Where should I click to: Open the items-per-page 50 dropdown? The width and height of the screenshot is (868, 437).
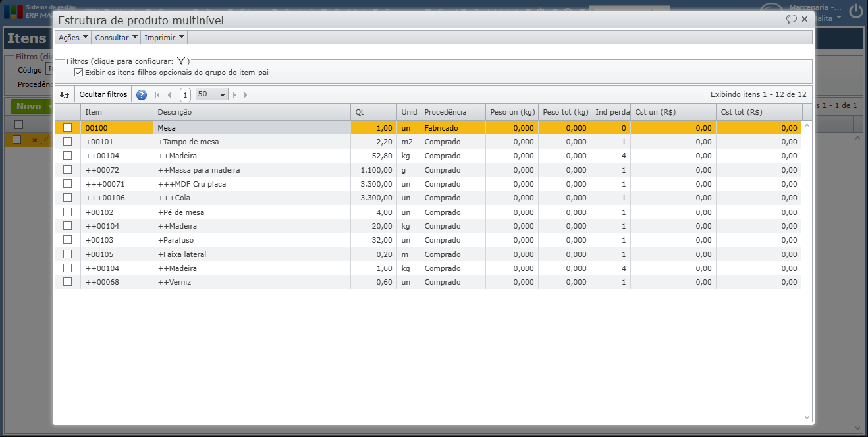tap(211, 94)
